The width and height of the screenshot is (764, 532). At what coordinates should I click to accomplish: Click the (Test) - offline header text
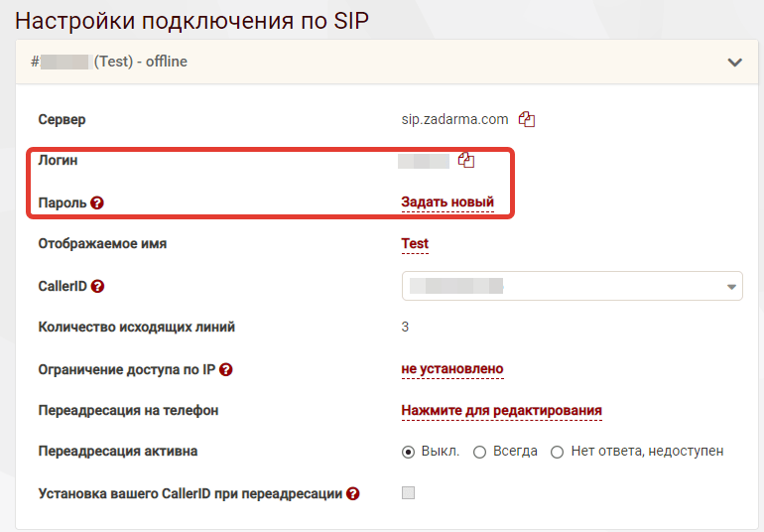click(140, 62)
